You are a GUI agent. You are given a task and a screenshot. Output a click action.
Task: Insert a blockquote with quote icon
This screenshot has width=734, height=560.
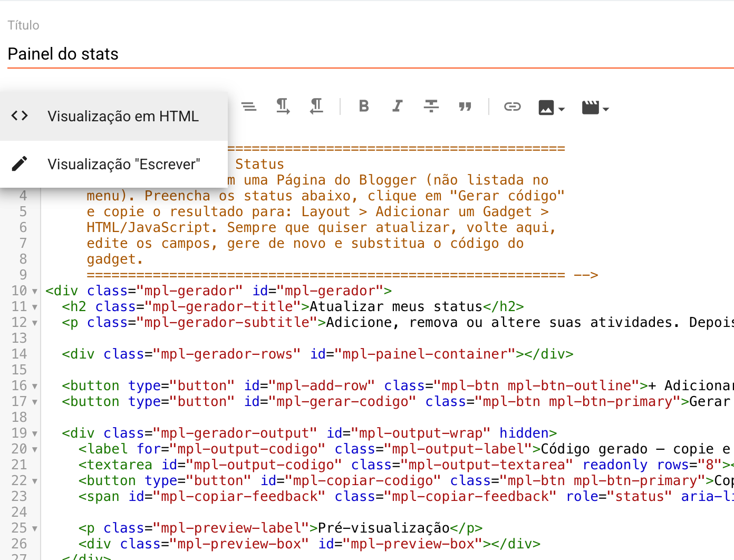coord(465,107)
